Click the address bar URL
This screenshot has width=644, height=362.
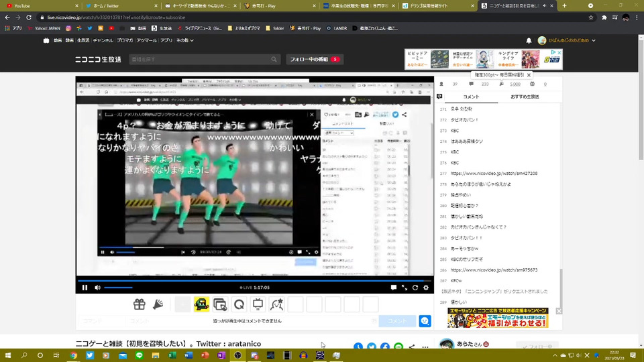pyautogui.click(x=116, y=17)
